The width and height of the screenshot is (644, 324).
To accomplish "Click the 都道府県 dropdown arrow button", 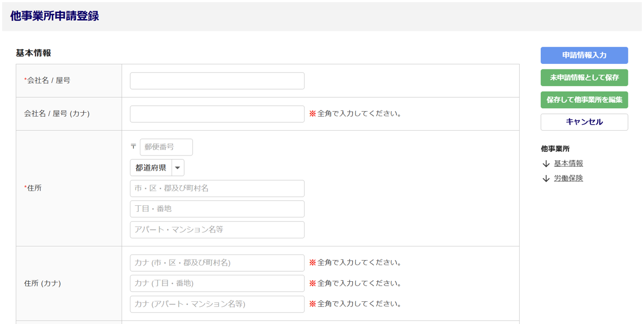I will point(178,168).
